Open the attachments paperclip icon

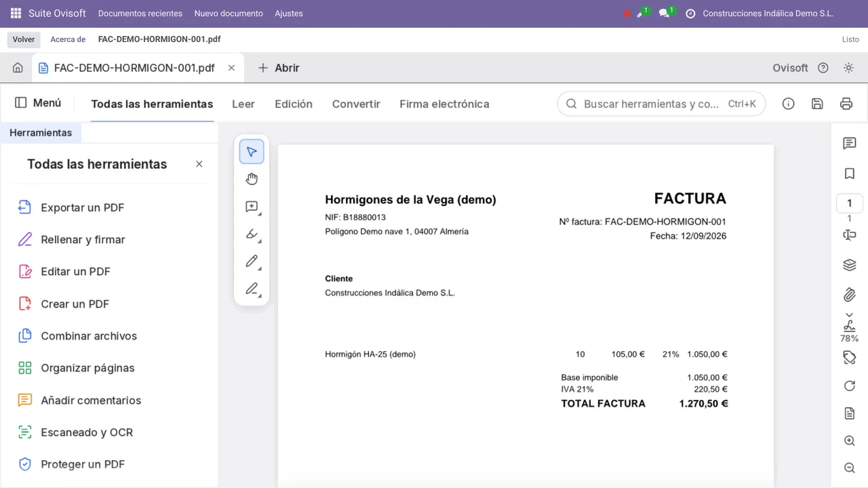click(x=849, y=295)
